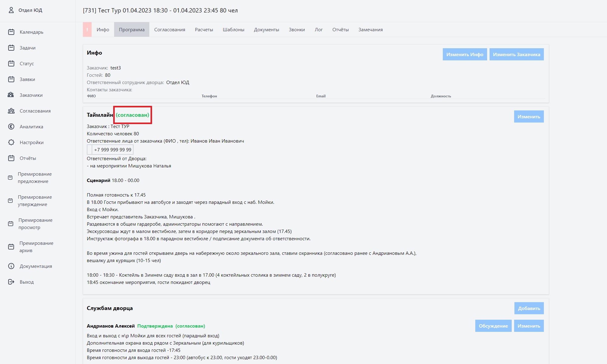Image resolution: width=607 pixels, height=364 pixels.
Task: Click Изменить button in Таймлайн section
Action: 529,116
